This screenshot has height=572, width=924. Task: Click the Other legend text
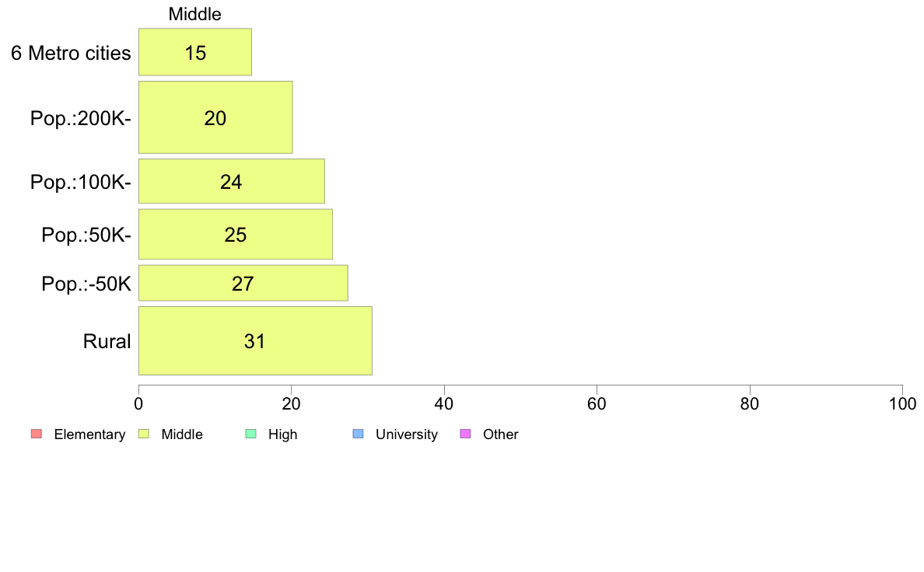(x=500, y=434)
